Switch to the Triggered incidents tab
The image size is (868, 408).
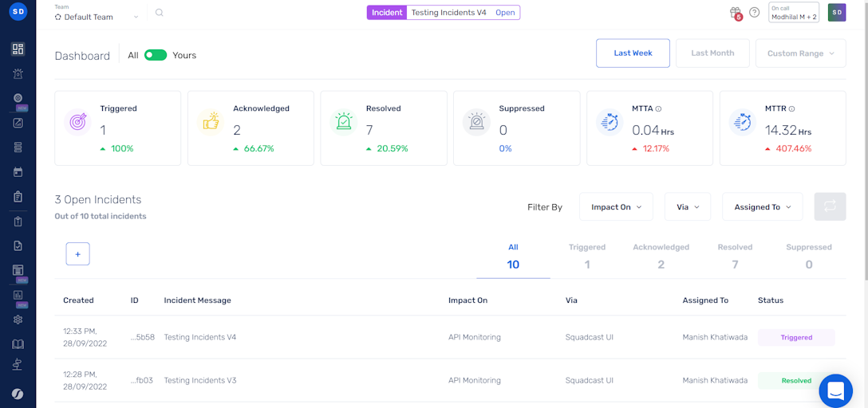pos(587,256)
